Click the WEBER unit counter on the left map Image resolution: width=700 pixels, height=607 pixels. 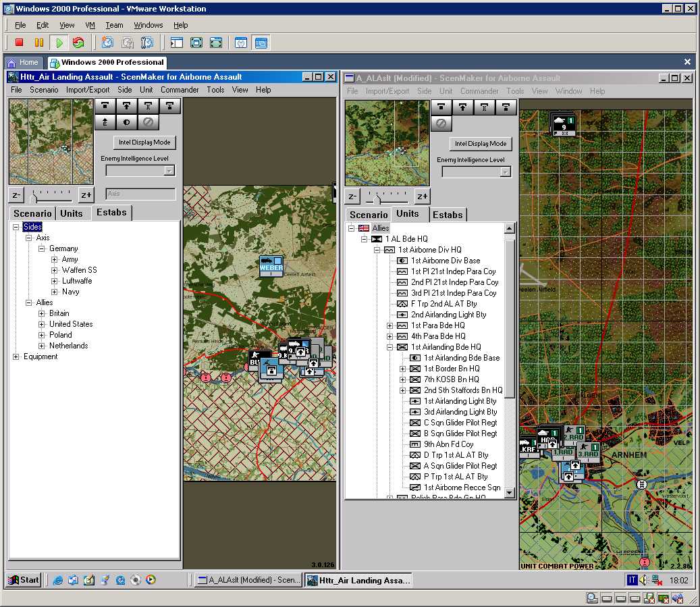click(x=271, y=265)
